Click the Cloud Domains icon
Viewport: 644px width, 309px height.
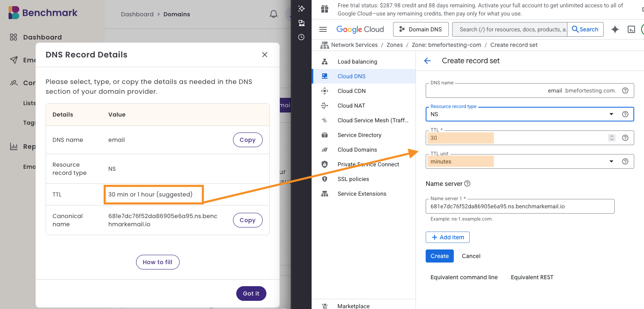tap(325, 150)
